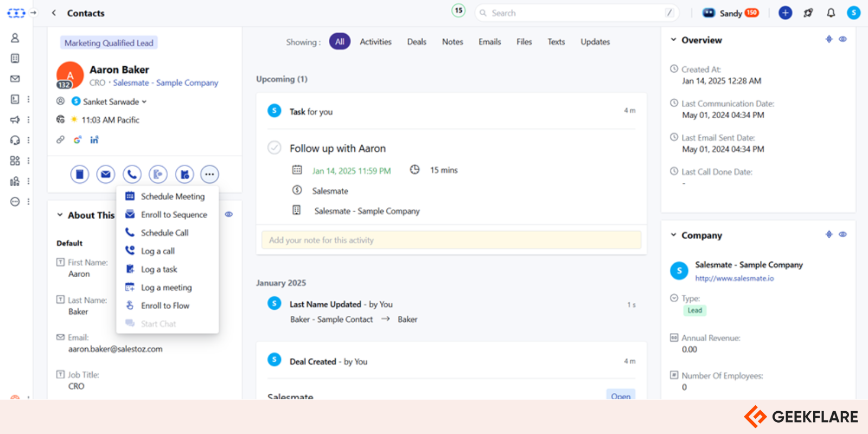The image size is (868, 434).
Task: Pin the Company widget
Action: point(829,234)
